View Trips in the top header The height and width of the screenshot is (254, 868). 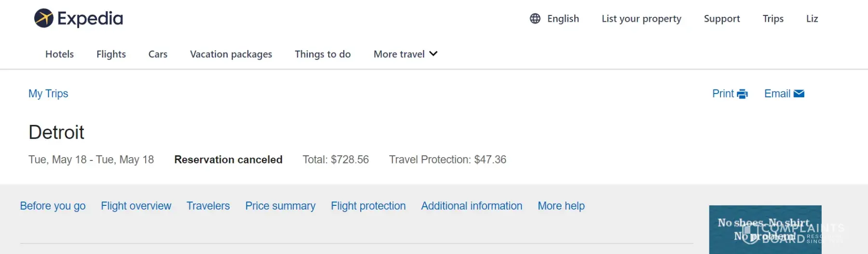click(773, 19)
